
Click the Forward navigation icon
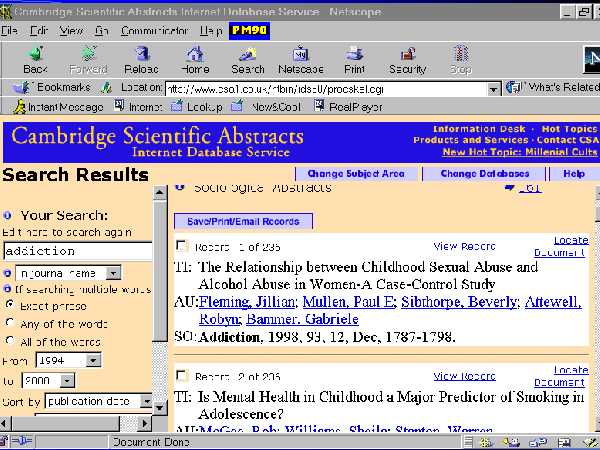(x=88, y=60)
